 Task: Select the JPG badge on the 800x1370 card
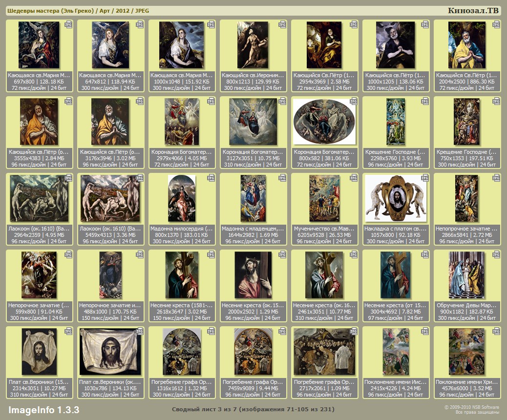(x=211, y=178)
